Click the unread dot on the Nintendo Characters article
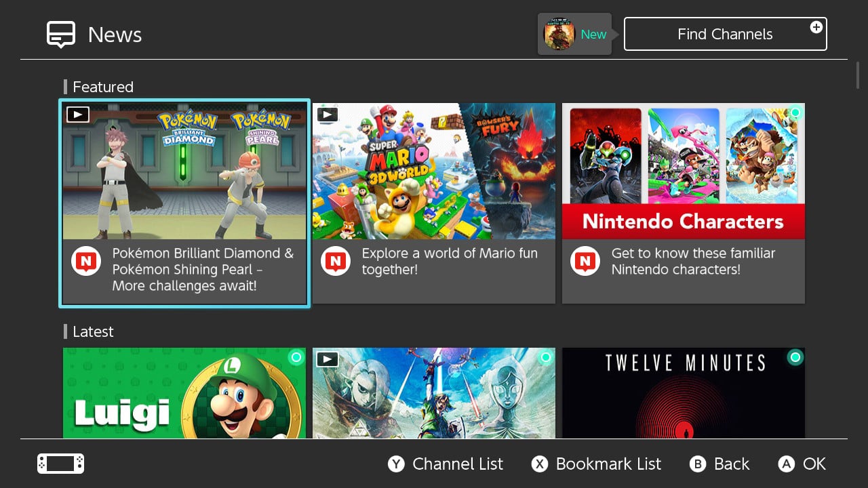Viewport: 868px width, 488px height. tap(795, 113)
